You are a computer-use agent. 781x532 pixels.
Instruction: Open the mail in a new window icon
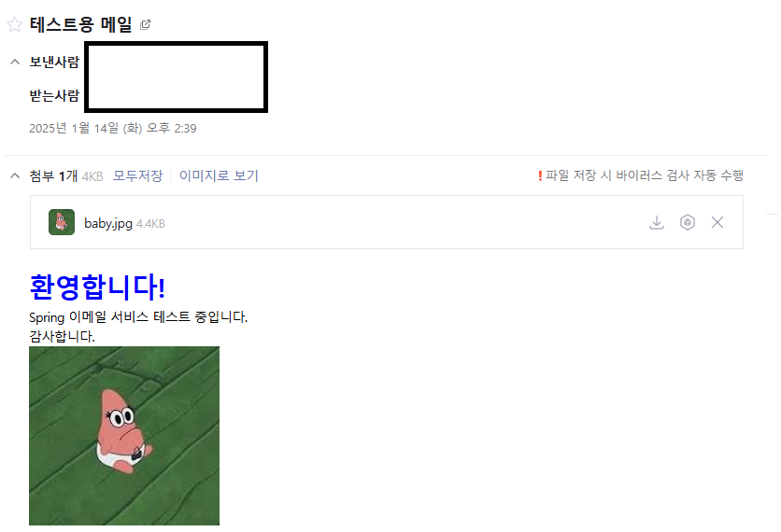click(146, 24)
